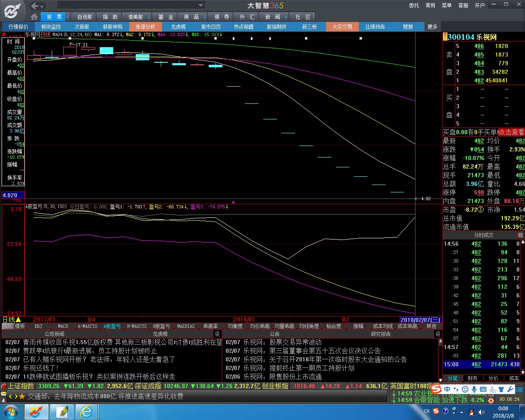Open the 客服 menu
The image size is (525, 420).
click(x=463, y=5)
